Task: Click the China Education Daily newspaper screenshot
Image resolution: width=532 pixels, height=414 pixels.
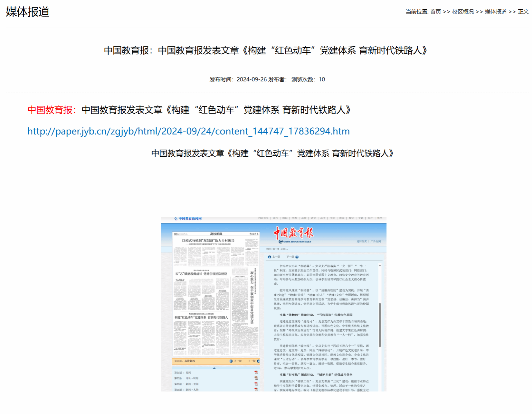Action: tap(274, 304)
